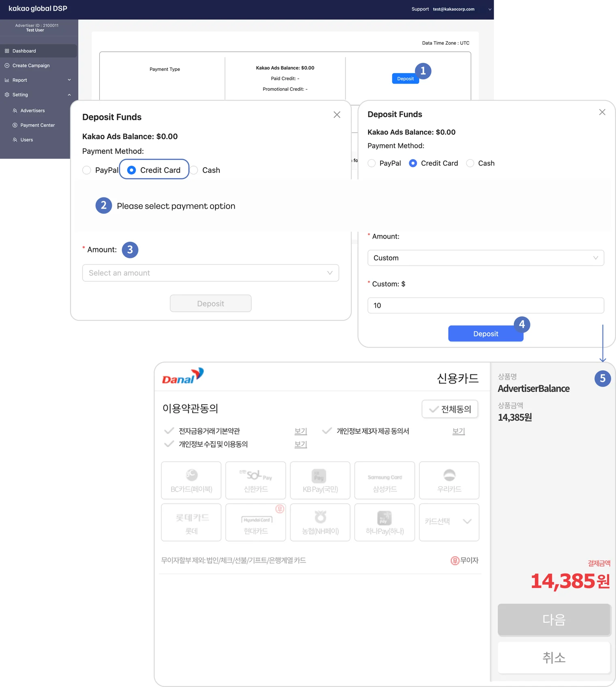This screenshot has width=616, height=687.
Task: Click the 취소 cancel button
Action: pos(554,657)
